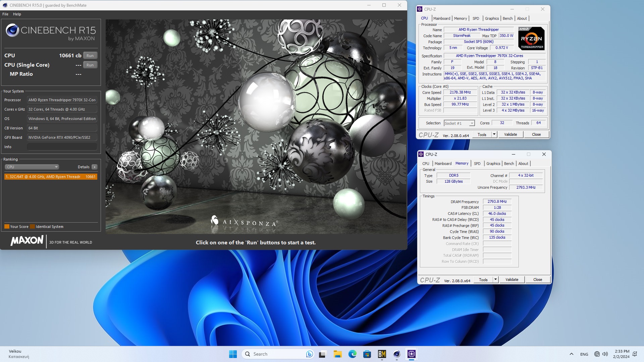The height and width of the screenshot is (362, 644).
Task: Open volume control tray icon
Action: point(605,354)
